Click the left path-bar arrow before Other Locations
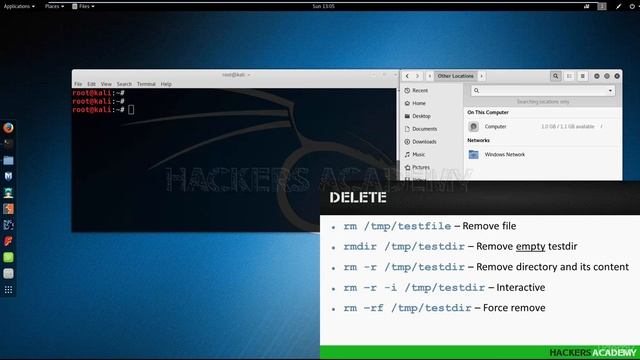Image resolution: width=640 pixels, height=360 pixels. pyautogui.click(x=429, y=76)
